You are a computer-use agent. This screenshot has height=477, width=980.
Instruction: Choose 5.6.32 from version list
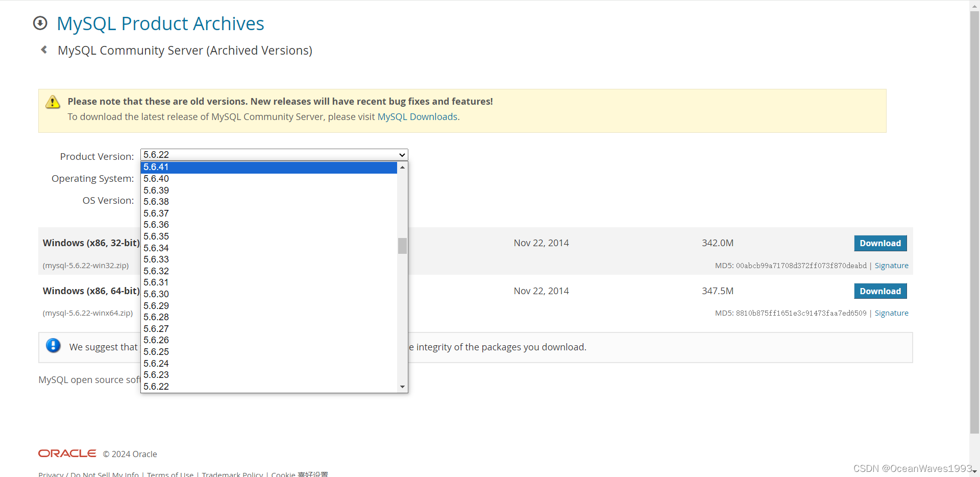point(269,271)
